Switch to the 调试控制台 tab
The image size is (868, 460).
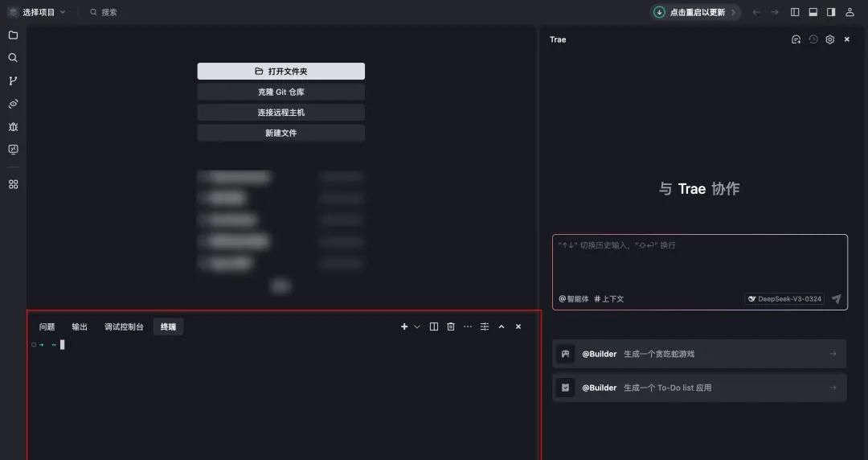click(124, 327)
